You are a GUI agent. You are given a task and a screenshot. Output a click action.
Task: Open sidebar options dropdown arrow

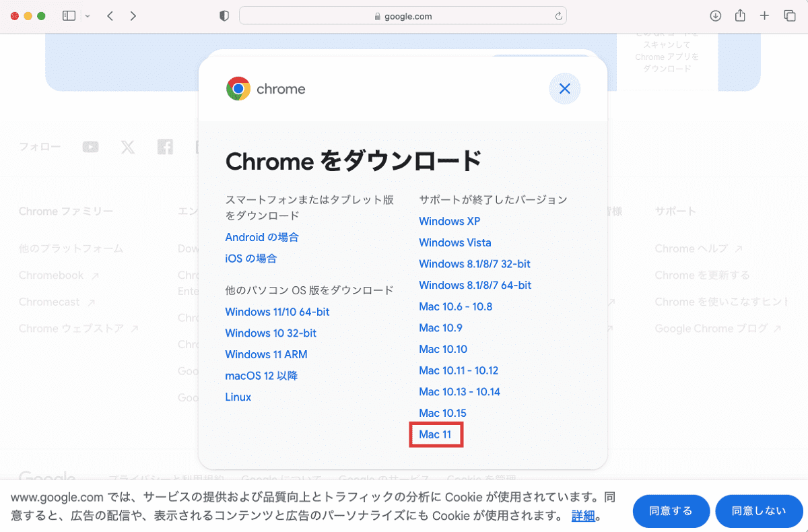[x=88, y=16]
